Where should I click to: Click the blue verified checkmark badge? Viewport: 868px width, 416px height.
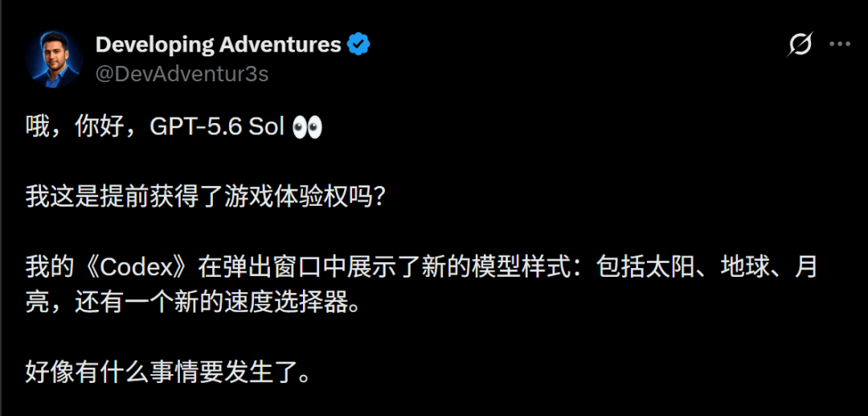(x=358, y=44)
